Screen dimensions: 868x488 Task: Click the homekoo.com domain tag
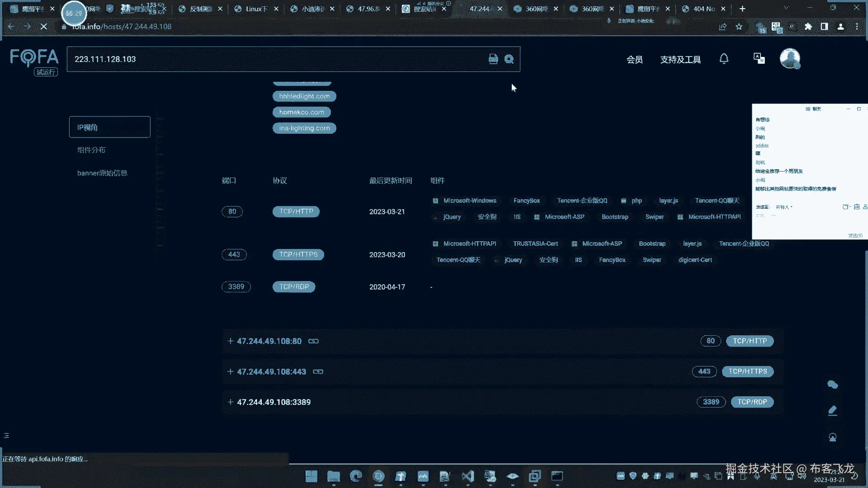click(x=302, y=112)
